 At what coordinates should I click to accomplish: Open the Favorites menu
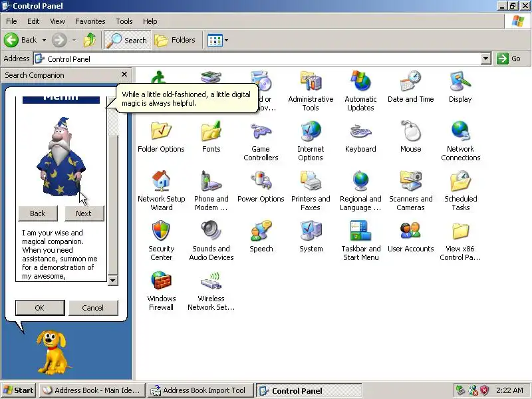click(90, 21)
